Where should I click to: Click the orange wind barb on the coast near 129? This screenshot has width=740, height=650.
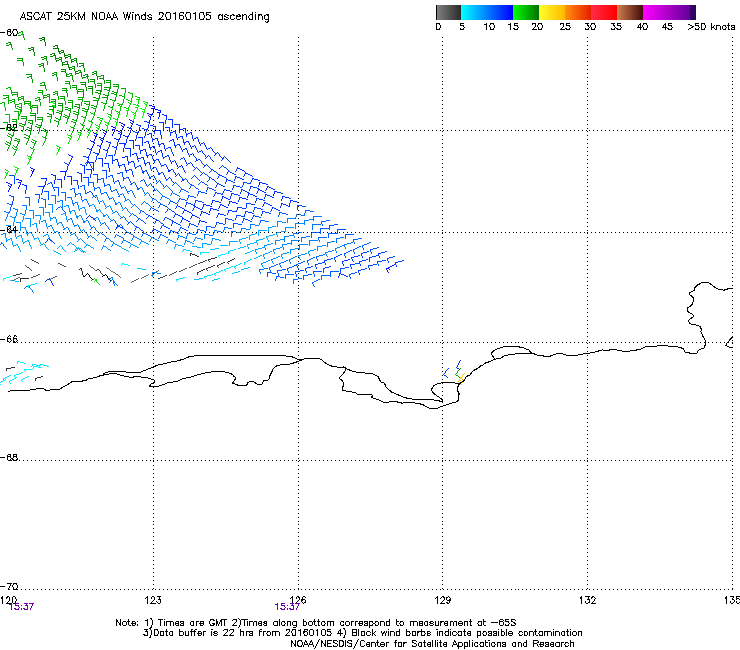click(462, 379)
